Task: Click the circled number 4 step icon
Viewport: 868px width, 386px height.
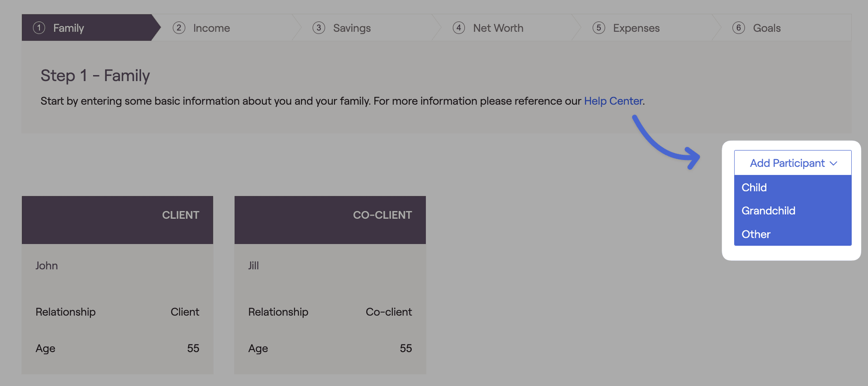Action: (x=459, y=28)
